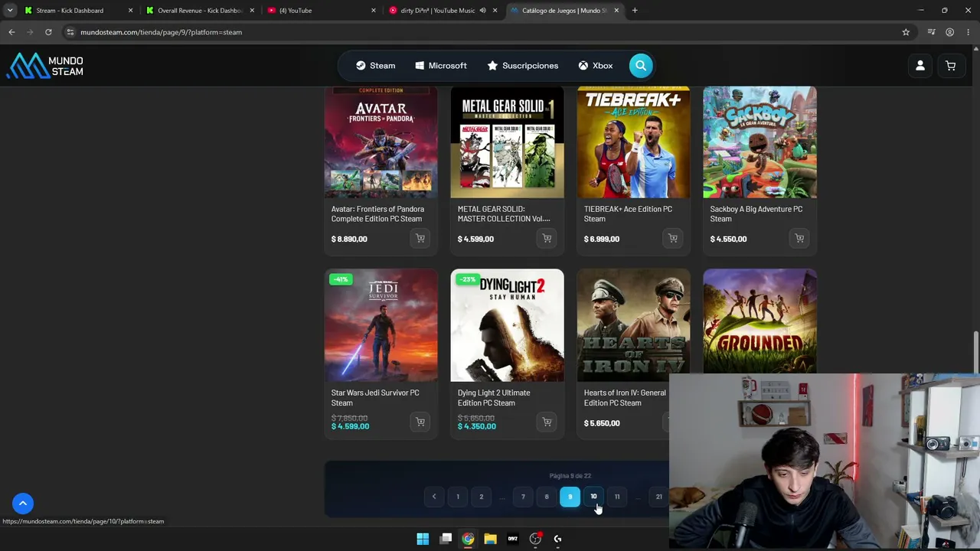This screenshot has height=551, width=980.
Task: Reload the page with the refresh icon
Action: pos(48,32)
